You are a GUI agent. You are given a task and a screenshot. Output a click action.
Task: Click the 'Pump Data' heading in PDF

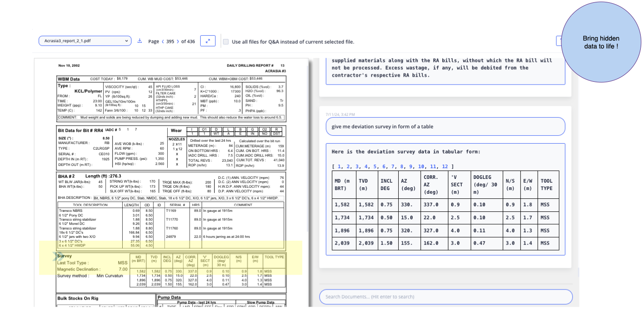(169, 297)
